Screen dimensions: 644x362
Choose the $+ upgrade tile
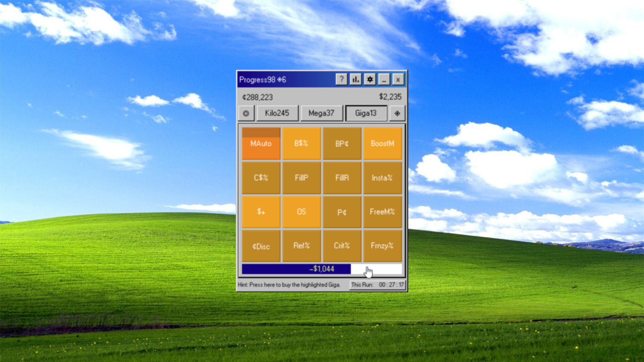click(x=261, y=212)
